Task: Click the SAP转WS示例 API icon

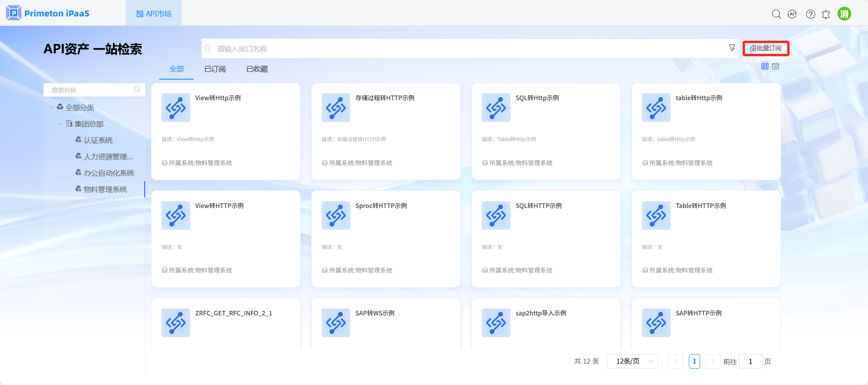Action: click(x=336, y=323)
